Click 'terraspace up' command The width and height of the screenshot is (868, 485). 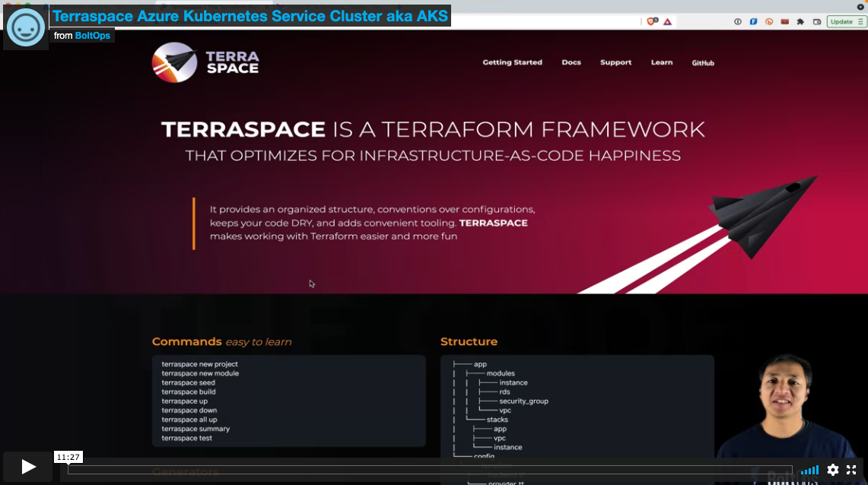(x=184, y=401)
